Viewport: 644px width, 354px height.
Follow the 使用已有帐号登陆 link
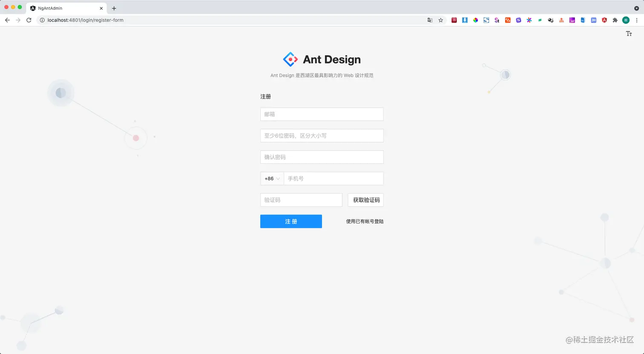click(x=365, y=221)
